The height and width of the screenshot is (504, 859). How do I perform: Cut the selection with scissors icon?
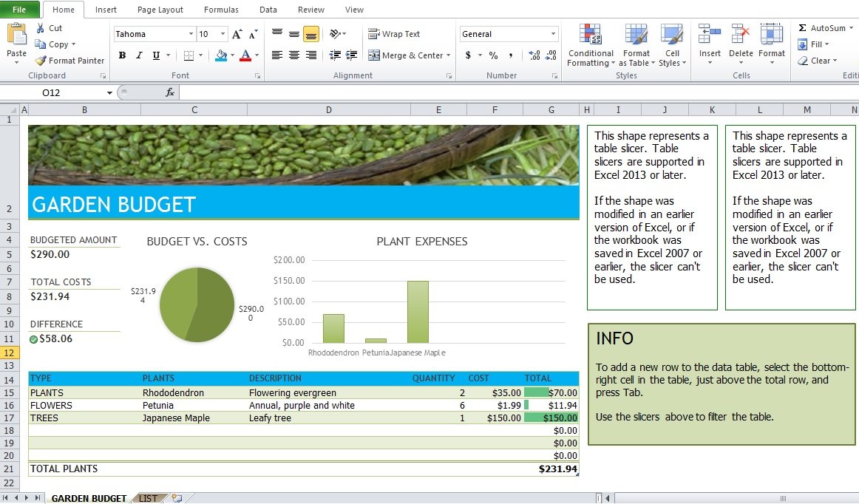point(41,28)
